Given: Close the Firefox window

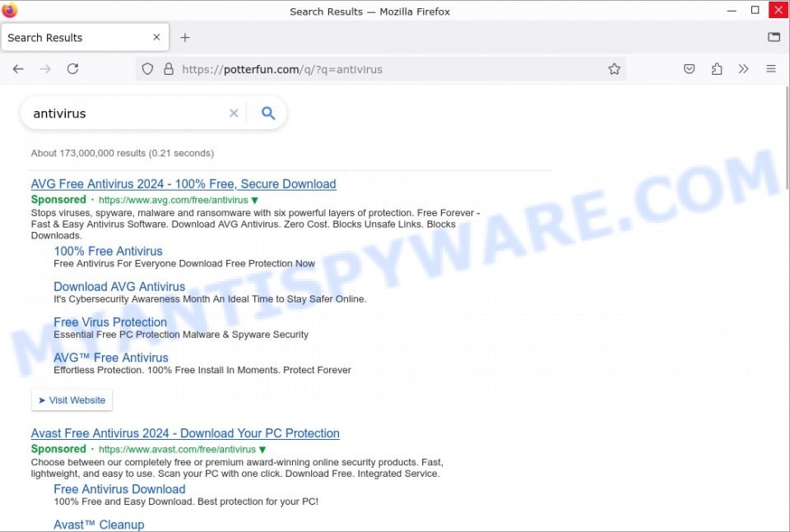Looking at the screenshot, I should click(x=778, y=11).
